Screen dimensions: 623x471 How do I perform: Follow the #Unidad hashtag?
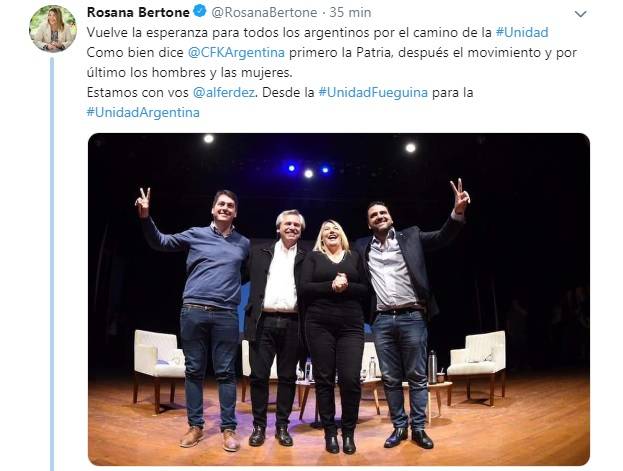(522, 32)
